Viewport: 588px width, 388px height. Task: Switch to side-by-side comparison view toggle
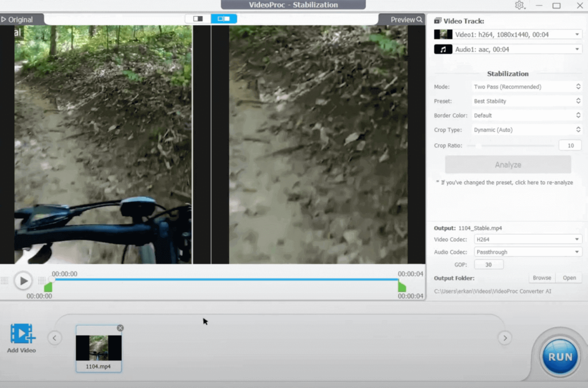[x=223, y=18]
